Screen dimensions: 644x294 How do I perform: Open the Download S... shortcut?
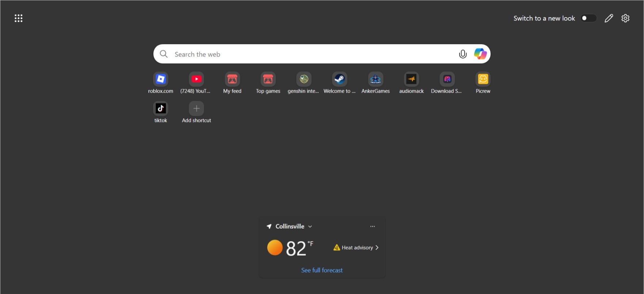coord(447,83)
